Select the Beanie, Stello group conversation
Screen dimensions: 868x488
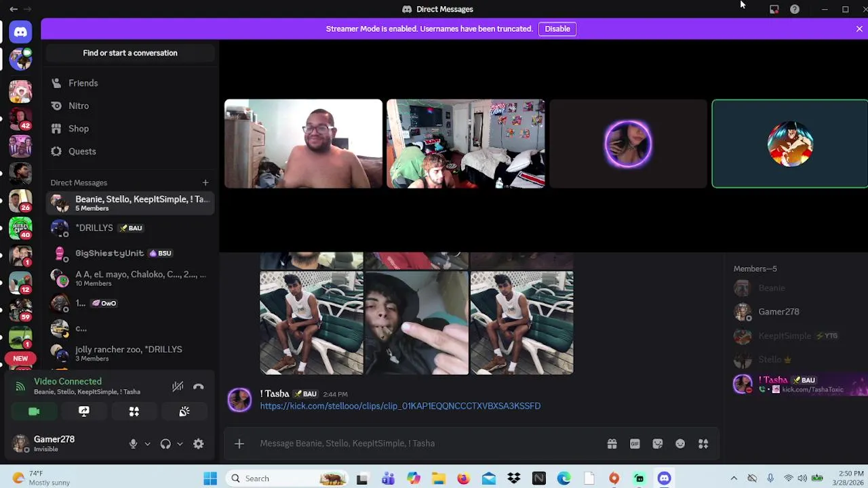pyautogui.click(x=130, y=203)
